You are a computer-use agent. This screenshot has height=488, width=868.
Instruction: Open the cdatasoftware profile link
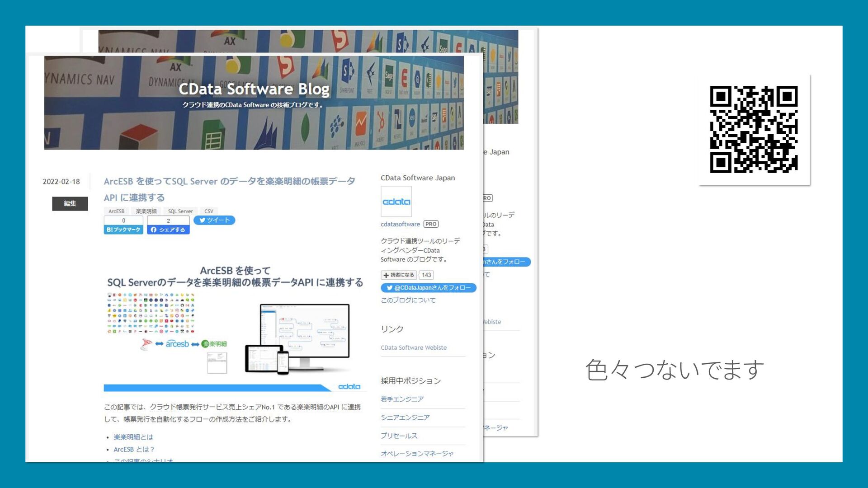tap(400, 224)
